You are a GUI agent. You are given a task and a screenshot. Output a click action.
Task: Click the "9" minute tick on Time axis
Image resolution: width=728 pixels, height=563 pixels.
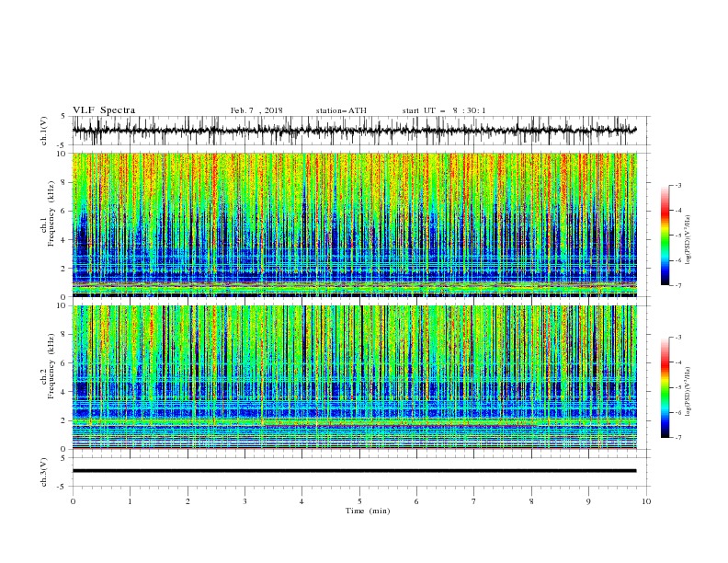588,501
